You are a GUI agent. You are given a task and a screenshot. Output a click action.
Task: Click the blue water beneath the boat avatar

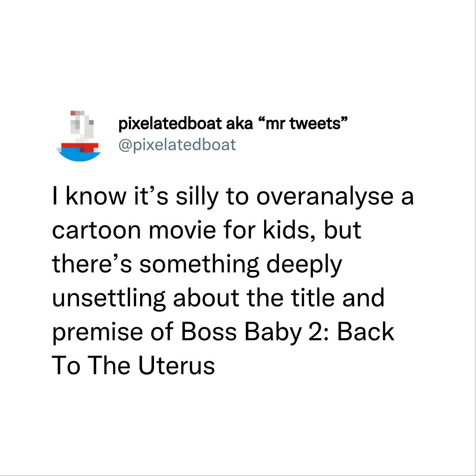[79, 156]
